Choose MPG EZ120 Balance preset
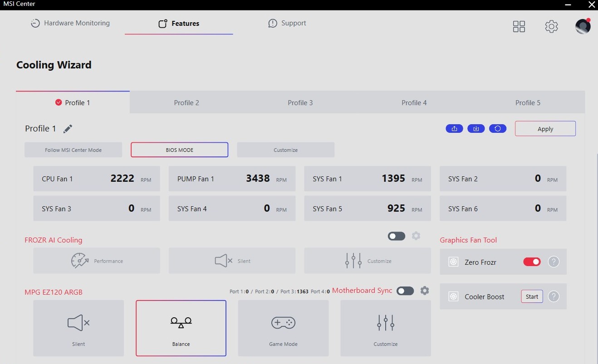 (181, 328)
